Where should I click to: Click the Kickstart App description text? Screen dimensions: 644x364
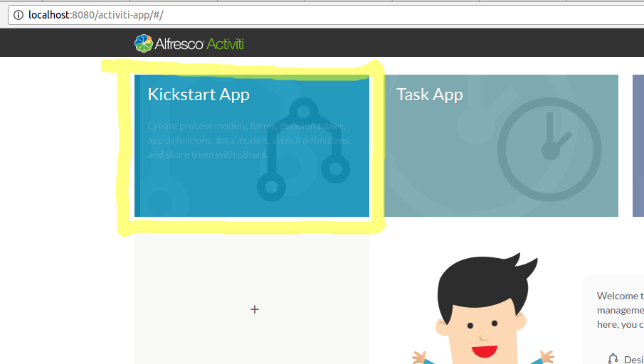[249, 140]
